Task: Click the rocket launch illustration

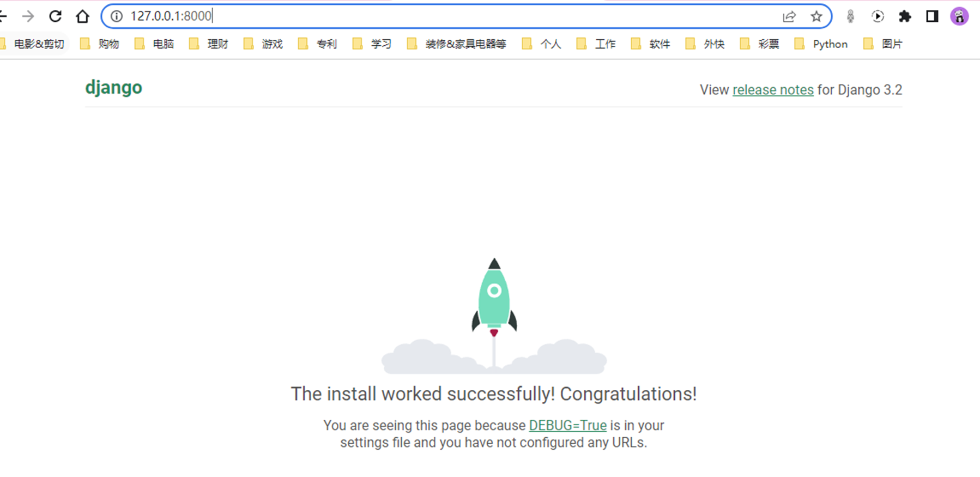Action: coord(494,316)
